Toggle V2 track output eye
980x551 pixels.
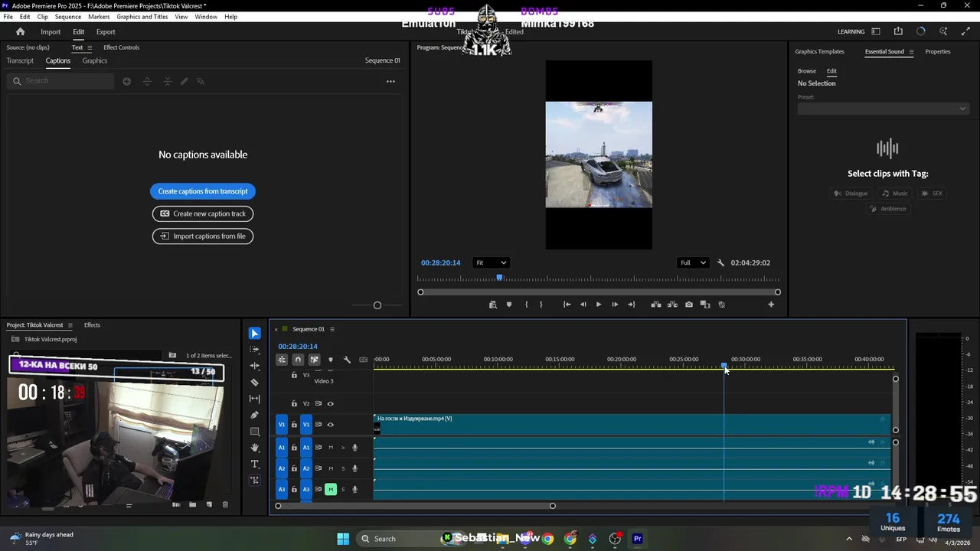[331, 404]
